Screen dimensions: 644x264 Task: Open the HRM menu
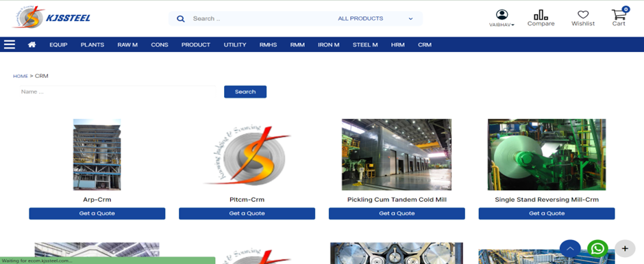397,44
